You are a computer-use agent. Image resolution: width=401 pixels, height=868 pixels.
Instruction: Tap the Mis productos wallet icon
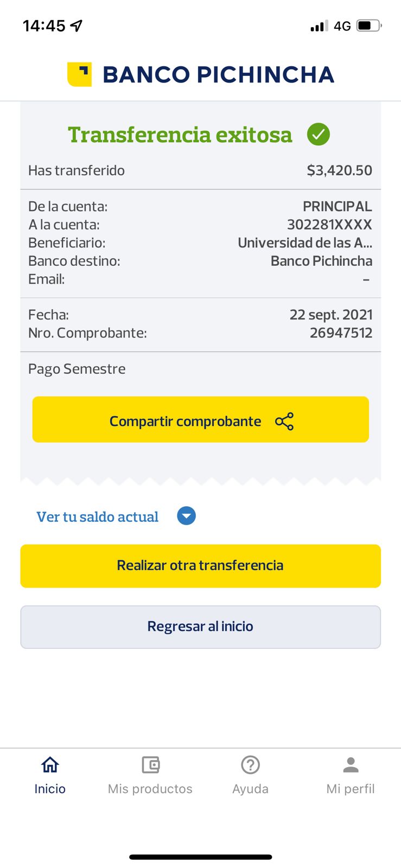(150, 765)
